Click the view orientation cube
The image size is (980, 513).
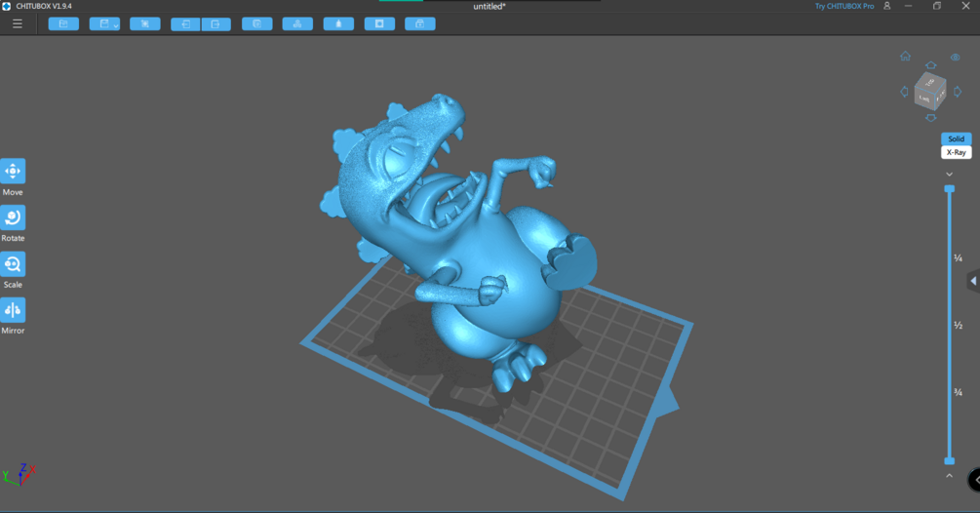(x=930, y=92)
